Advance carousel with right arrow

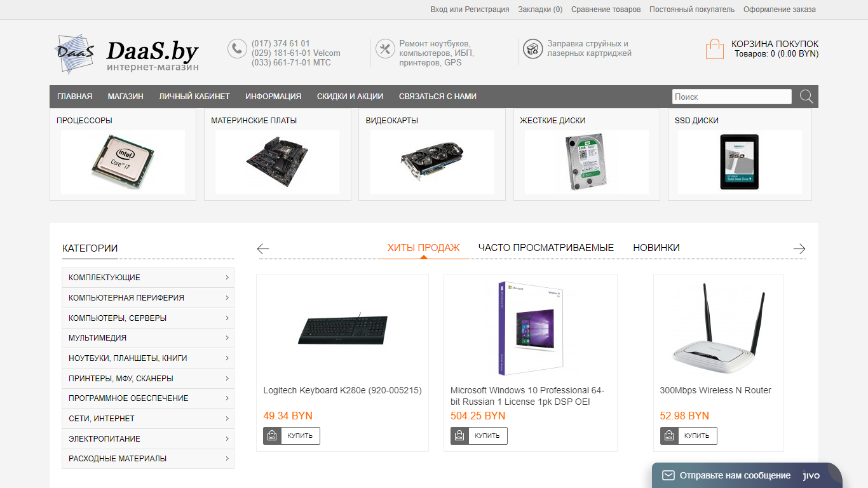tap(799, 248)
